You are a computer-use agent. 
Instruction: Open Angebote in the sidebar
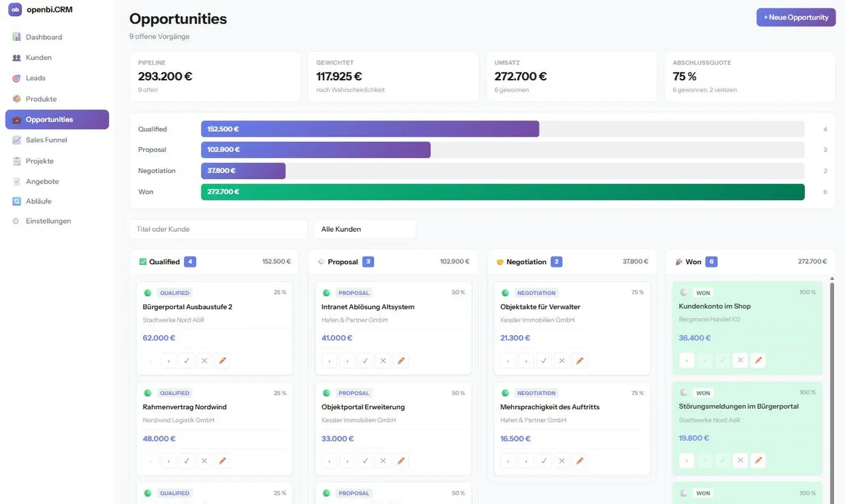pos(57,181)
